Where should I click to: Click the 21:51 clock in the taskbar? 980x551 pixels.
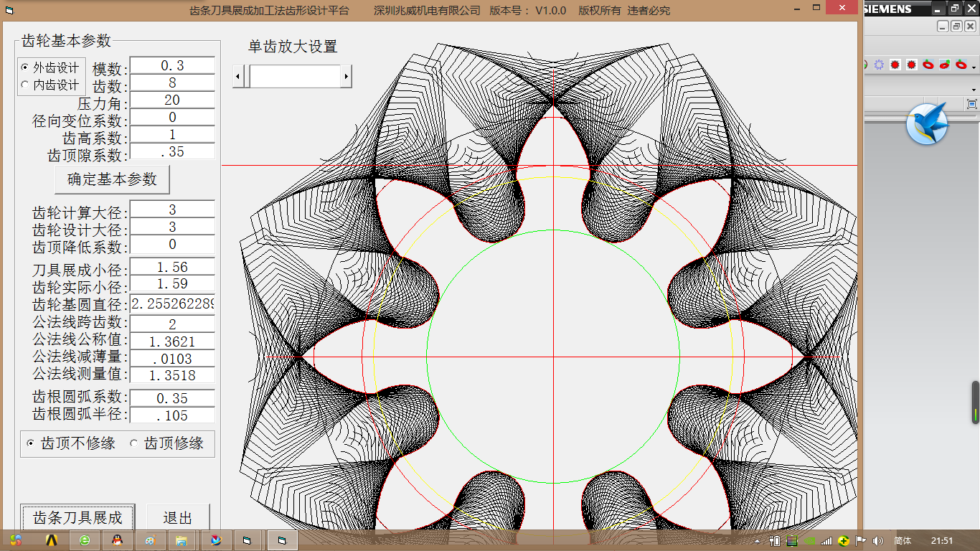click(x=942, y=541)
